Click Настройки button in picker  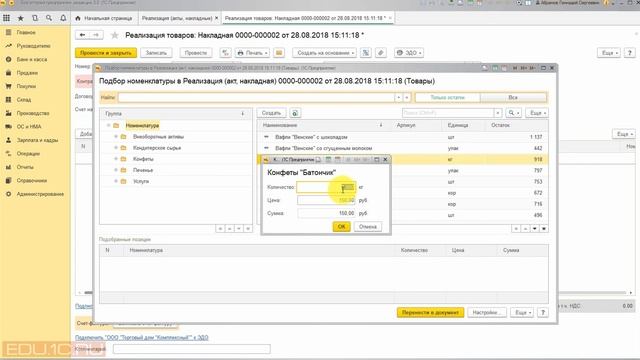(487, 312)
